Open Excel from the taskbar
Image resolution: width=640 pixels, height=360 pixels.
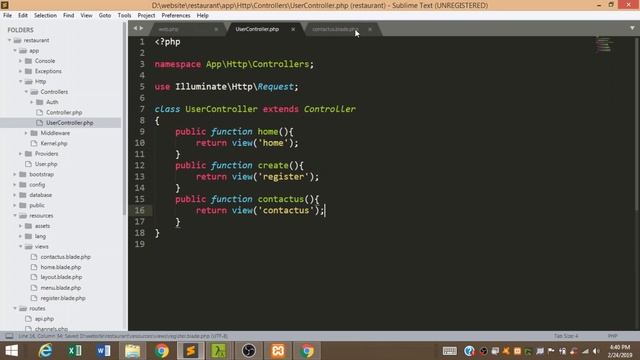(74, 351)
